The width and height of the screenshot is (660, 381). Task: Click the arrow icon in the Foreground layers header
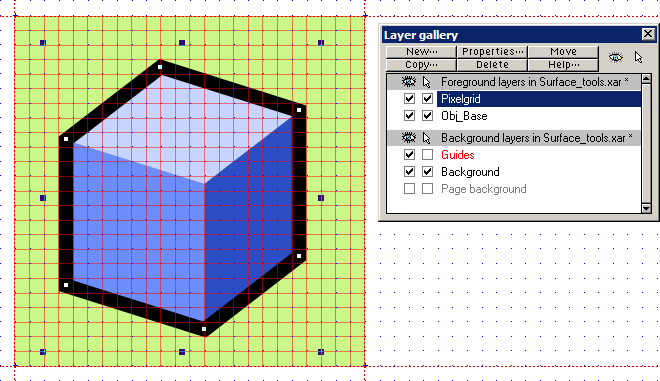pos(427,82)
